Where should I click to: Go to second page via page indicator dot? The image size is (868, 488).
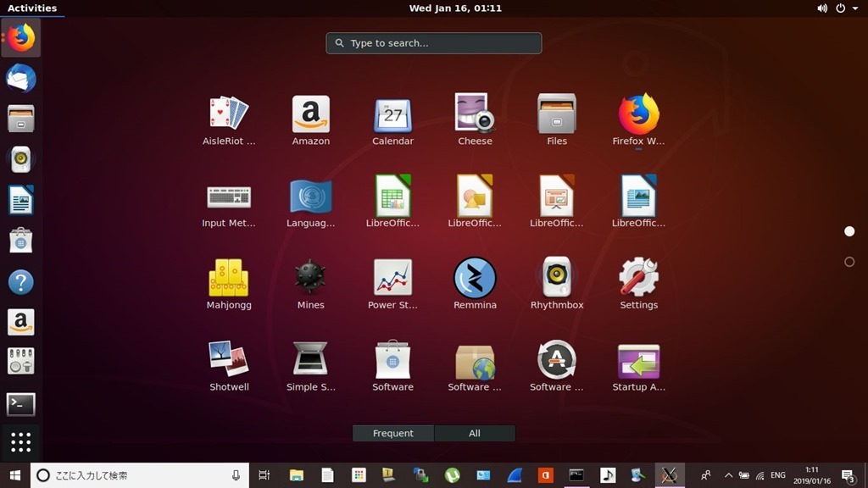tap(849, 262)
